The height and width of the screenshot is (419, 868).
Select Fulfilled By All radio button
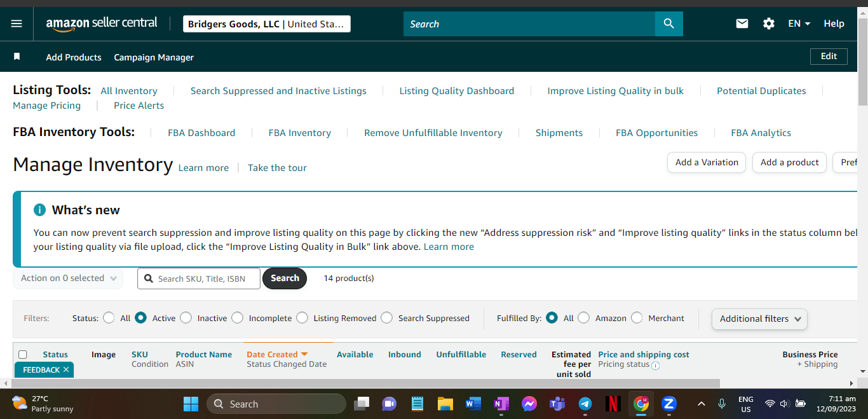(552, 317)
